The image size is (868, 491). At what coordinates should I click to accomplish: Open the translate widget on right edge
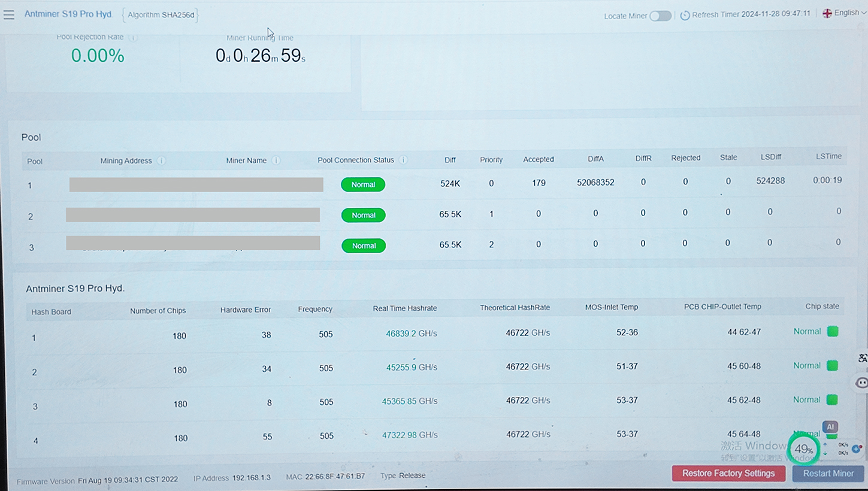point(862,358)
